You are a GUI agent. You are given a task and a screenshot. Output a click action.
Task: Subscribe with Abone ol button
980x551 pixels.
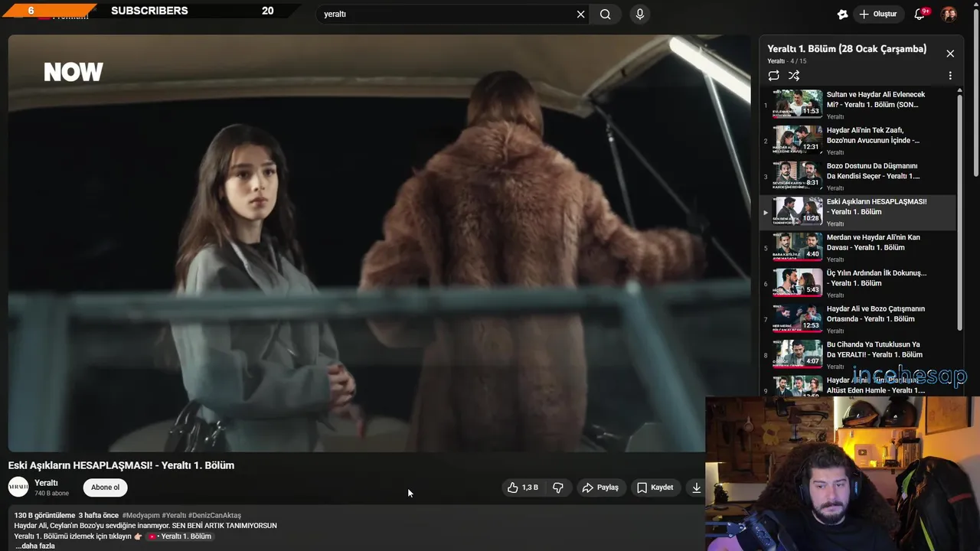coord(106,487)
